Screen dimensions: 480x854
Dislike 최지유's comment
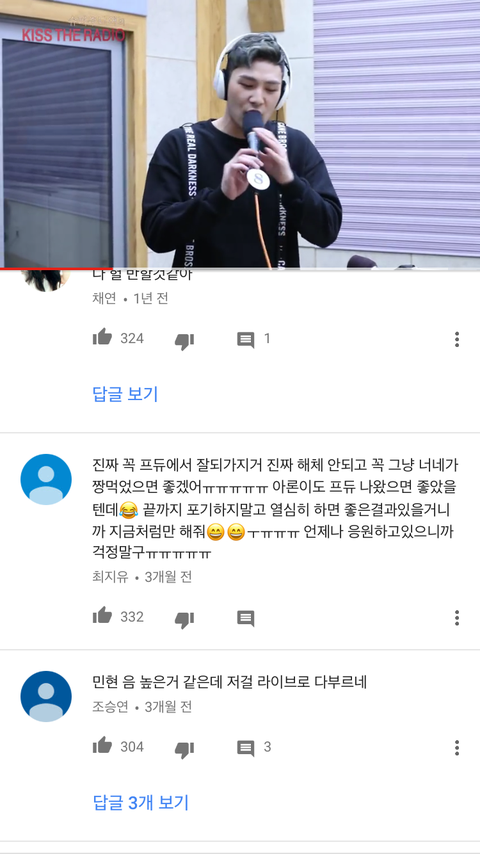tap(184, 619)
